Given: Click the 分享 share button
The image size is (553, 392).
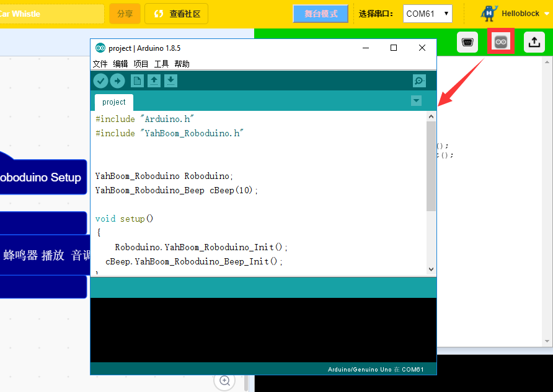Looking at the screenshot, I should 125,14.
